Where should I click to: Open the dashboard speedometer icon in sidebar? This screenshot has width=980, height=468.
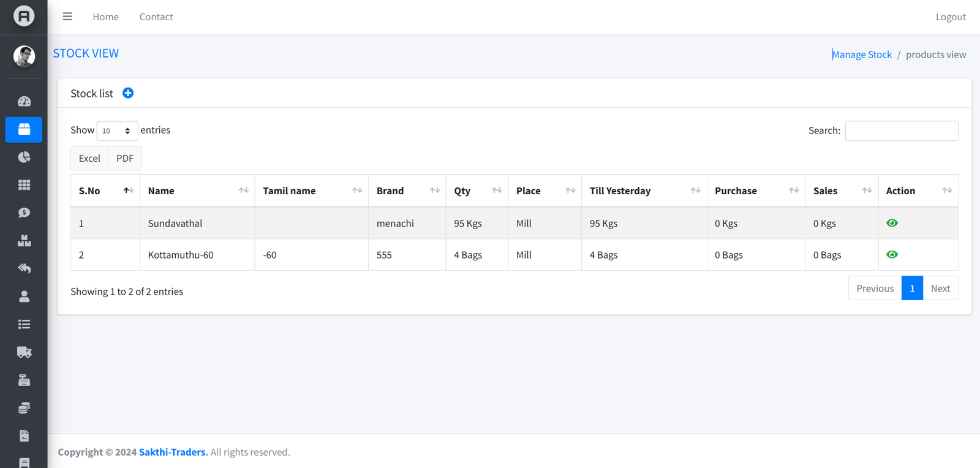(x=24, y=102)
